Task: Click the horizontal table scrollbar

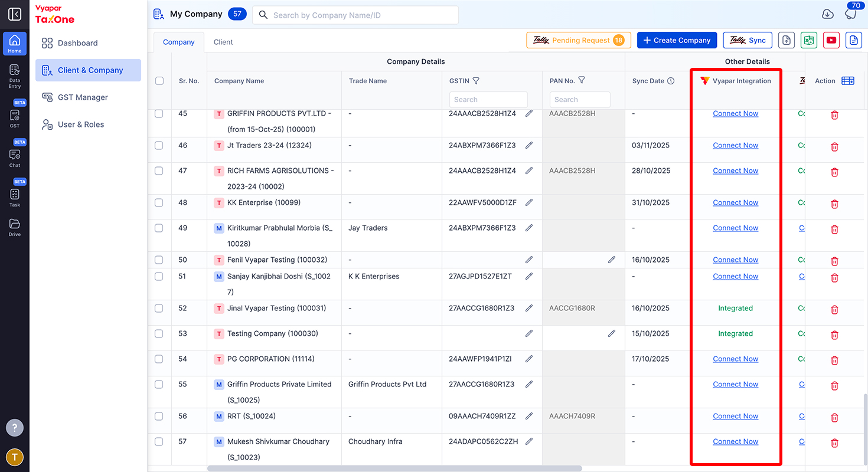Action: point(394,468)
